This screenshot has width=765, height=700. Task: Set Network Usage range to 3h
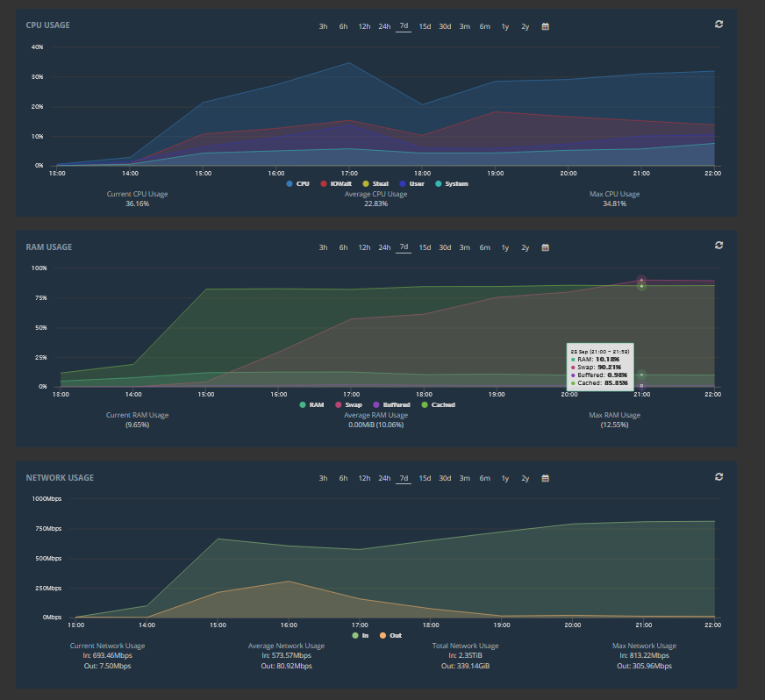click(x=323, y=478)
